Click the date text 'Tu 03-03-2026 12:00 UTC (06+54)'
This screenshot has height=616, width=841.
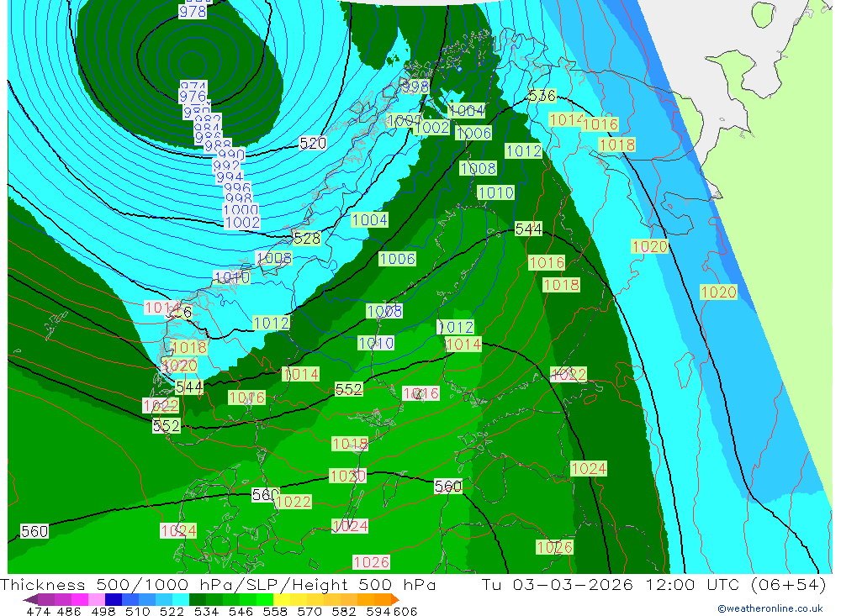pos(653,584)
